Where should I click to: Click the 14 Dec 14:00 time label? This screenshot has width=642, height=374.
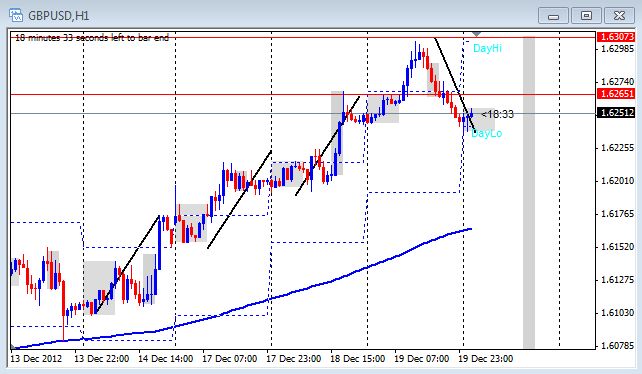pyautogui.click(x=165, y=359)
